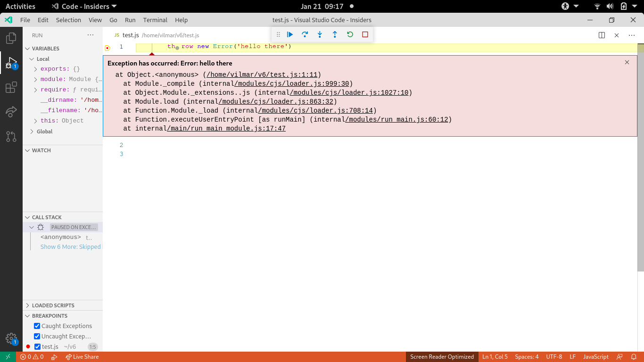Open notifications via the status bar bell
The width and height of the screenshot is (644, 362).
tap(633, 357)
